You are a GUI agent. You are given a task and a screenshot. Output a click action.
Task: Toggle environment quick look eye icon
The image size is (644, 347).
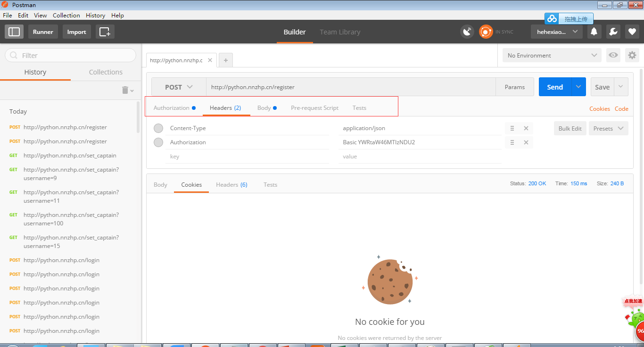pyautogui.click(x=613, y=55)
